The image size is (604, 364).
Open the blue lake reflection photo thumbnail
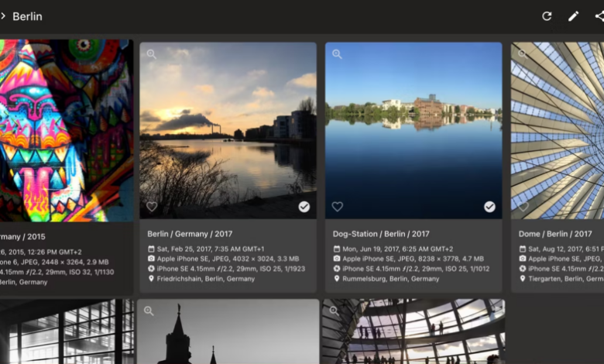click(x=414, y=131)
